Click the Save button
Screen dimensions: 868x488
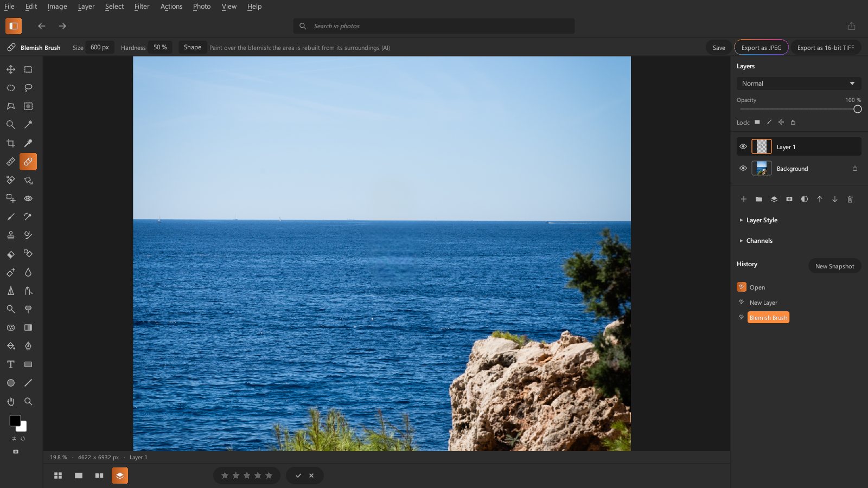click(719, 48)
